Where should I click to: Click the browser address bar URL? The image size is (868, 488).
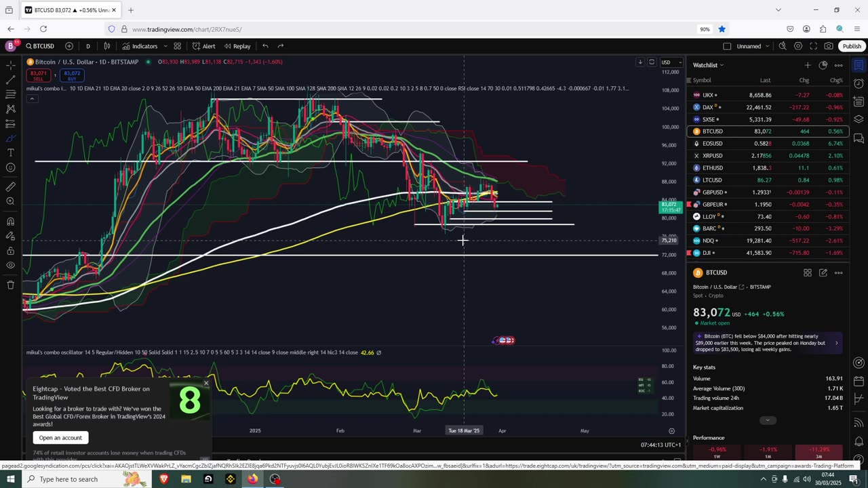point(186,29)
